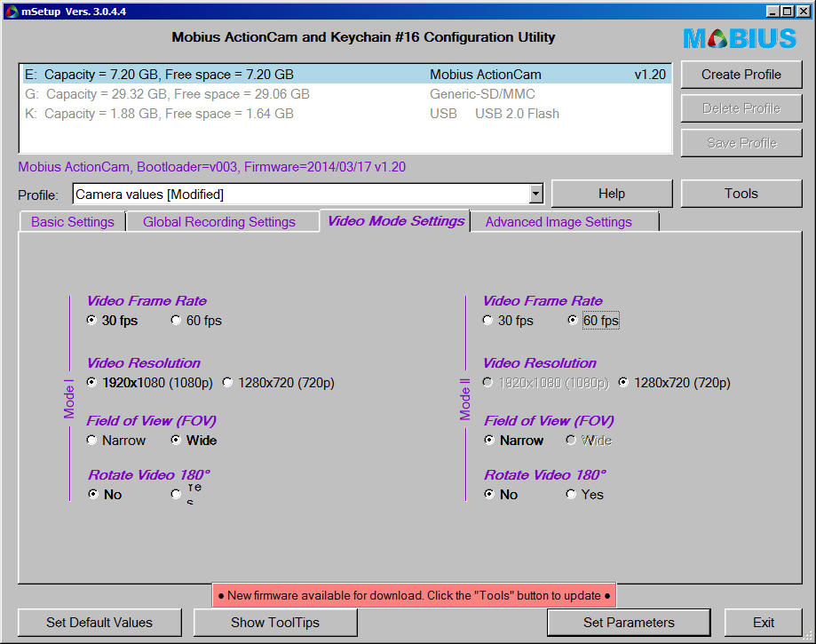This screenshot has height=644, width=816.
Task: Minimize the mSetup window
Action: point(772,11)
